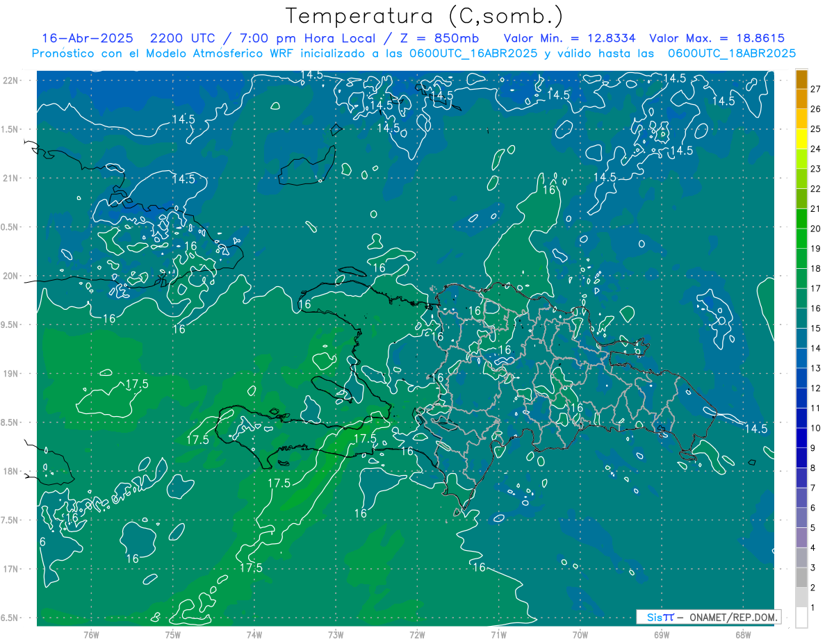This screenshot has height=644, width=834.
Task: Click the '0600UTC_18ABR2025' valid-until timestamp
Action: point(732,53)
